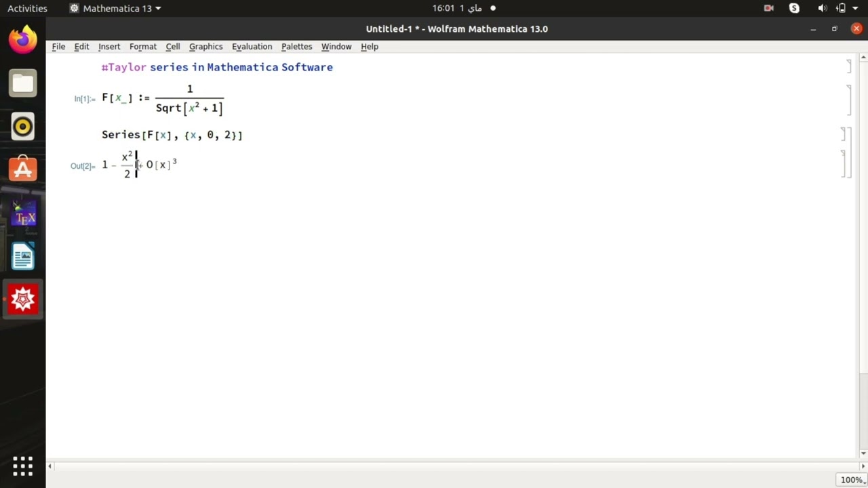Expand the system menu arrow
This screenshot has height=488, width=868.
tap(855, 9)
